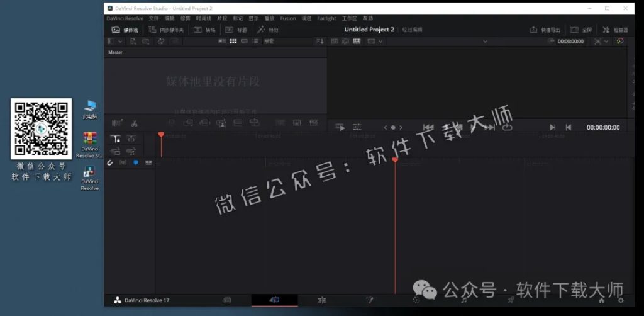Viewport: 644px width, 316px height.
Task: Toggle the 检查器 inspector panel
Action: pos(615,30)
